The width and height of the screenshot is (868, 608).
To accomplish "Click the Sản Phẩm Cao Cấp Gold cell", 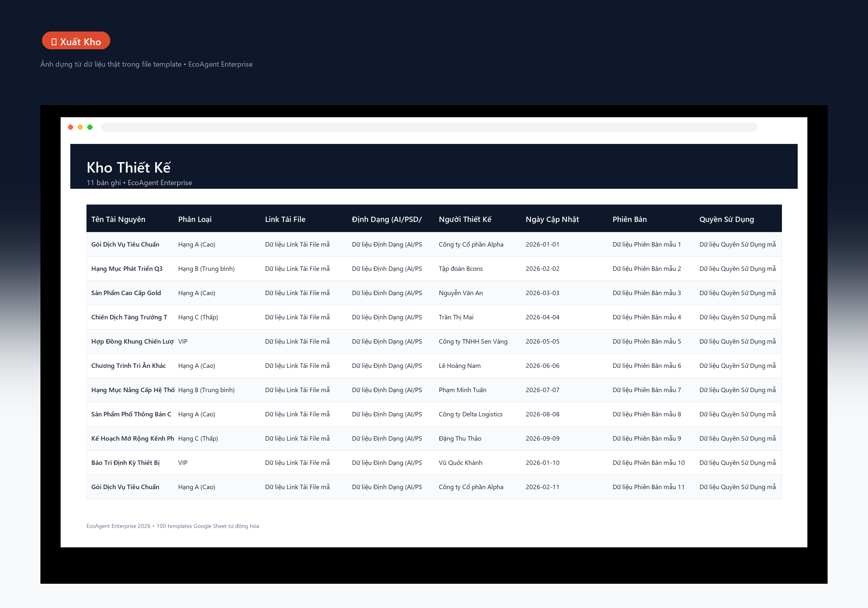I will 126,293.
